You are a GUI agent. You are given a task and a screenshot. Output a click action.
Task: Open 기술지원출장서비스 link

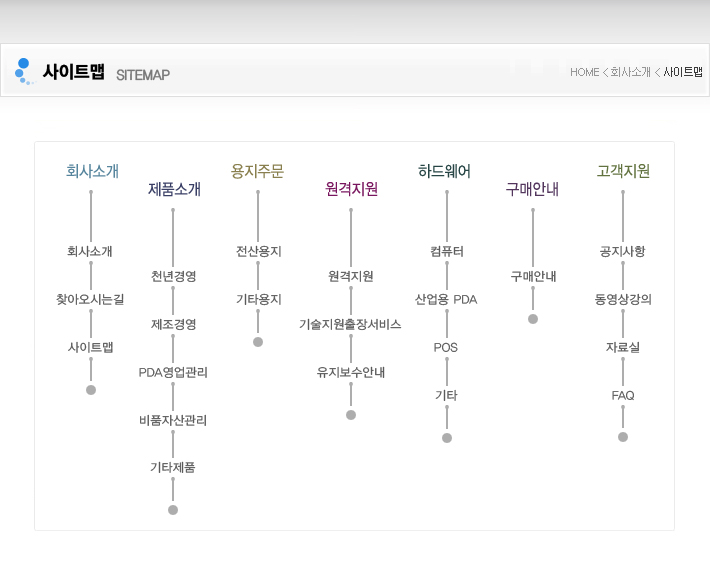coord(350,324)
